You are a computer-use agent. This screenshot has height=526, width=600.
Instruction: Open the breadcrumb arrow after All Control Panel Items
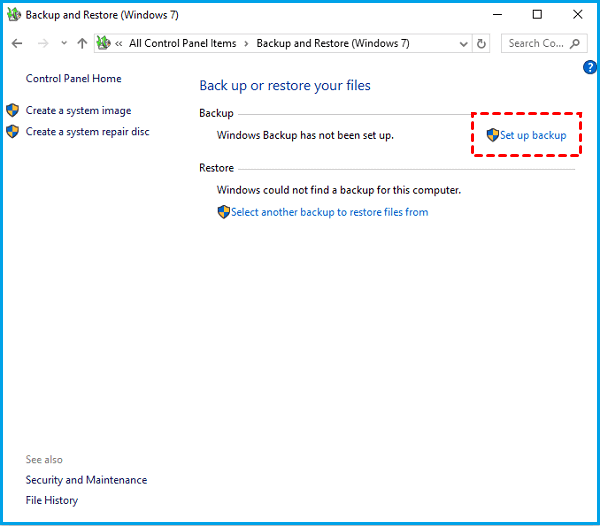click(246, 44)
